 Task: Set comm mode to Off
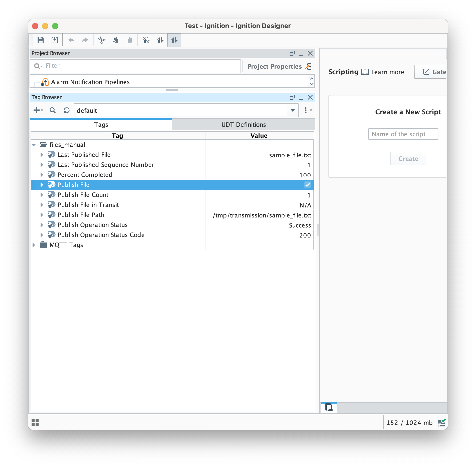tap(146, 40)
